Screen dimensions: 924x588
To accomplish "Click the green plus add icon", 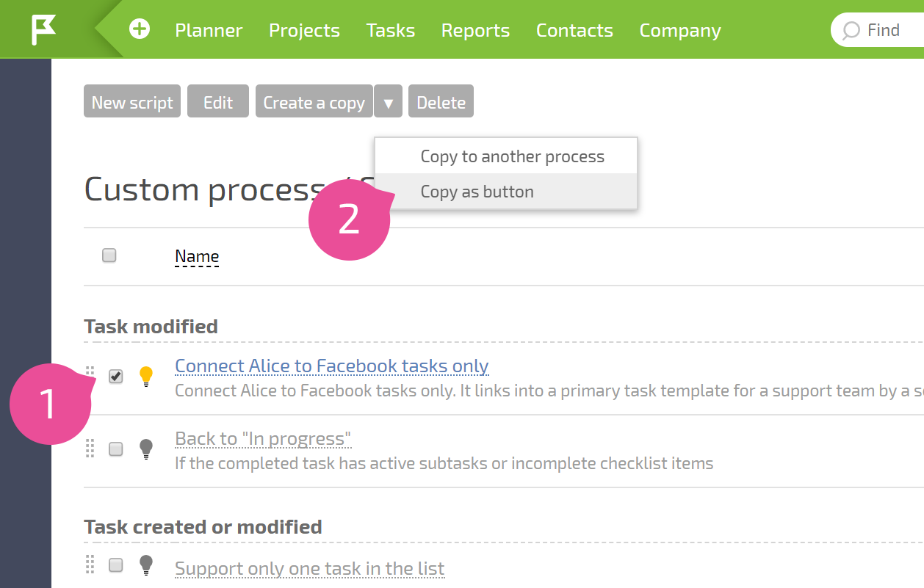I will pos(140,29).
